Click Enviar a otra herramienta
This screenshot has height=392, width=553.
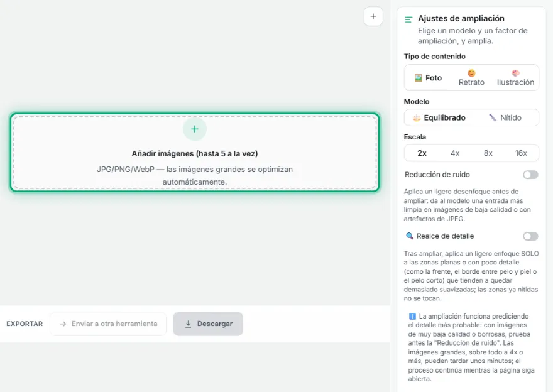pyautogui.click(x=108, y=324)
